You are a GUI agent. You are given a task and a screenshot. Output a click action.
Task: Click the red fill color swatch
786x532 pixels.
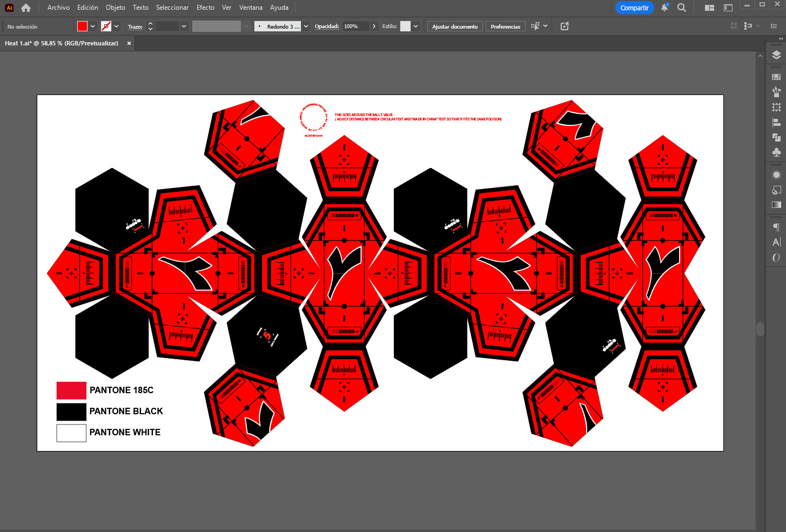[x=82, y=26]
